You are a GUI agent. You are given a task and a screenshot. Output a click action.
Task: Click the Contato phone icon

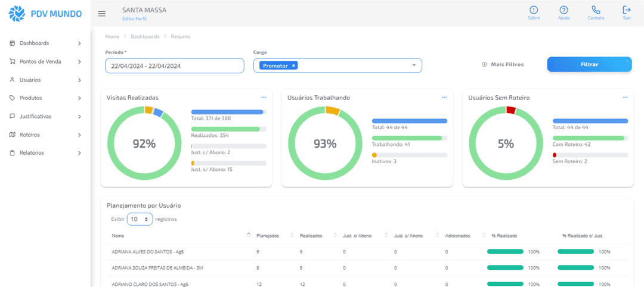tap(596, 10)
